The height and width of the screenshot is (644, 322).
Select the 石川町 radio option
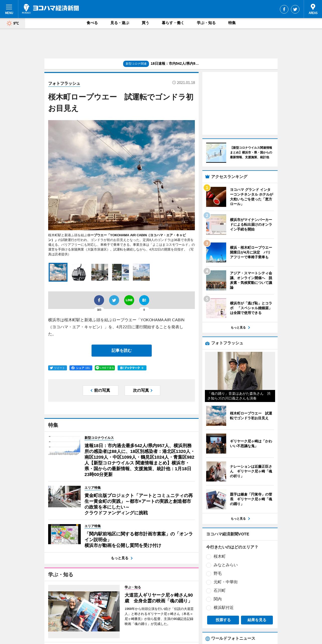coord(208,591)
